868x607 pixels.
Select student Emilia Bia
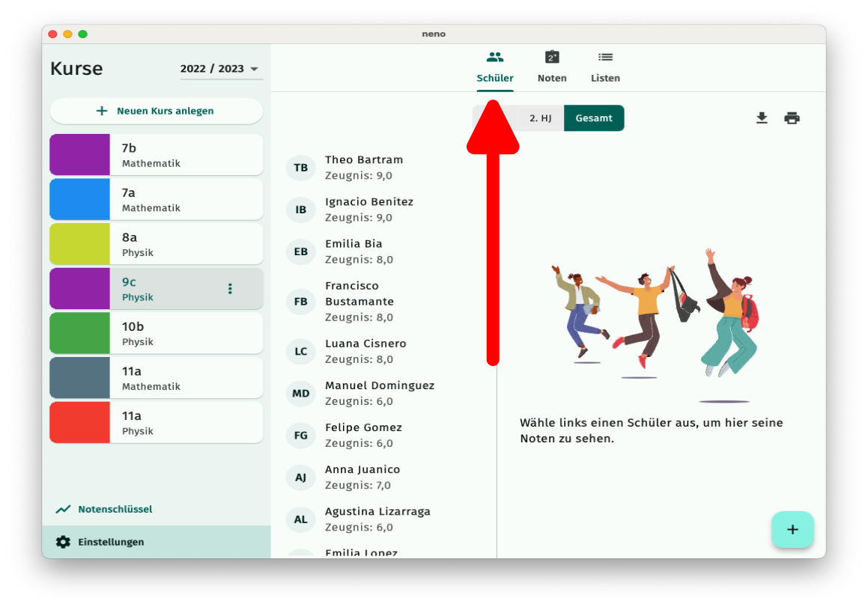pyautogui.click(x=383, y=251)
